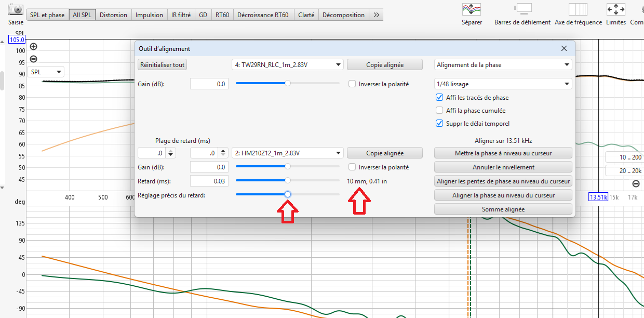
Task: Open the Axe de fréquence icon
Action: [x=578, y=9]
